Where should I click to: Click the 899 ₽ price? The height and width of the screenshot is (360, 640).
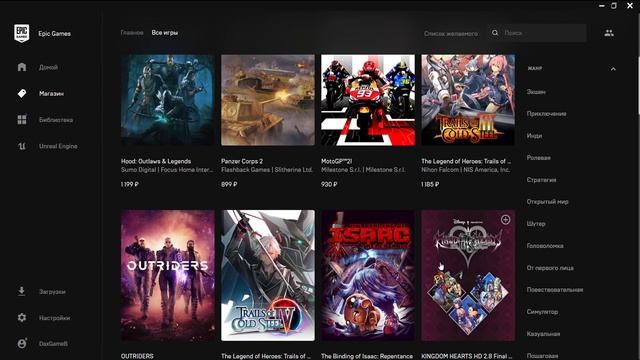pos(229,184)
